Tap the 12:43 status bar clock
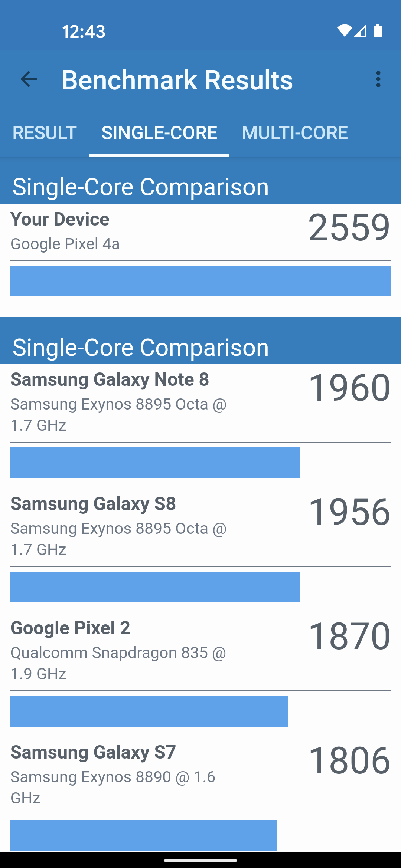Image resolution: width=401 pixels, height=868 pixels. coord(84,32)
